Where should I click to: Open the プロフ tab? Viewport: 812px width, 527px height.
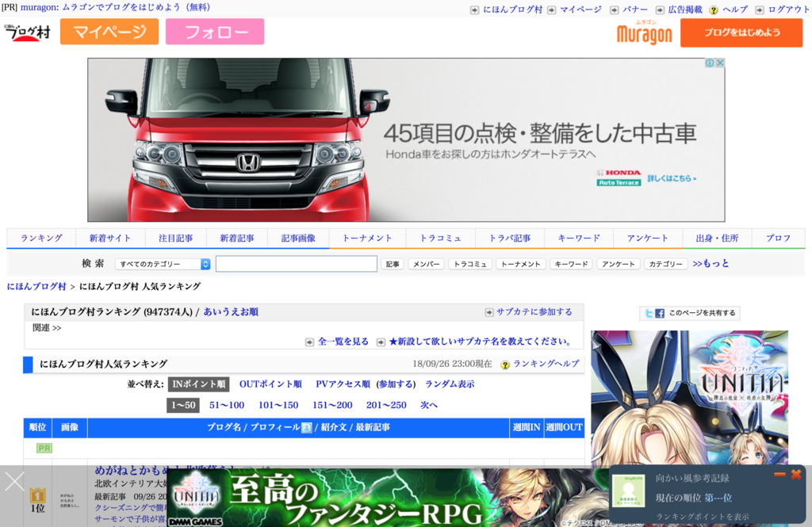click(779, 238)
